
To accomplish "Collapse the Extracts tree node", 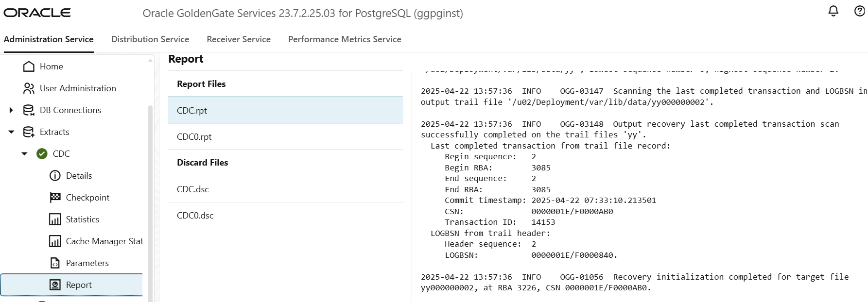I will click(x=11, y=132).
